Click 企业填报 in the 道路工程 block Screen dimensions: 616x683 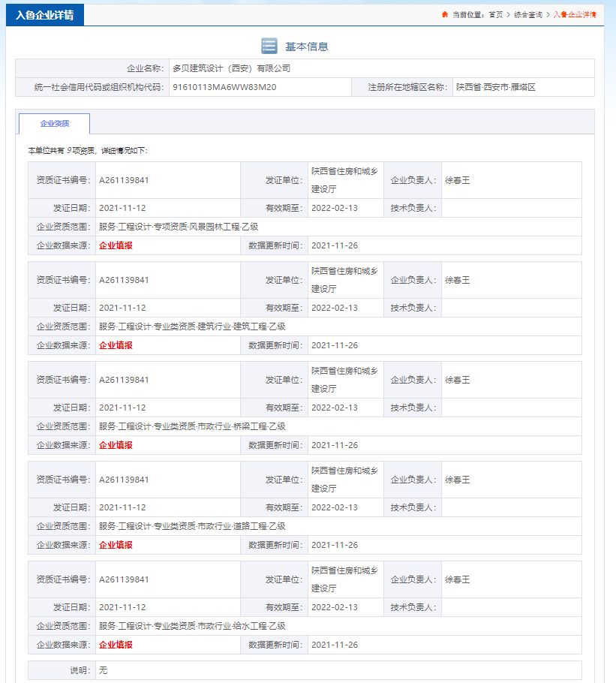[x=116, y=545]
